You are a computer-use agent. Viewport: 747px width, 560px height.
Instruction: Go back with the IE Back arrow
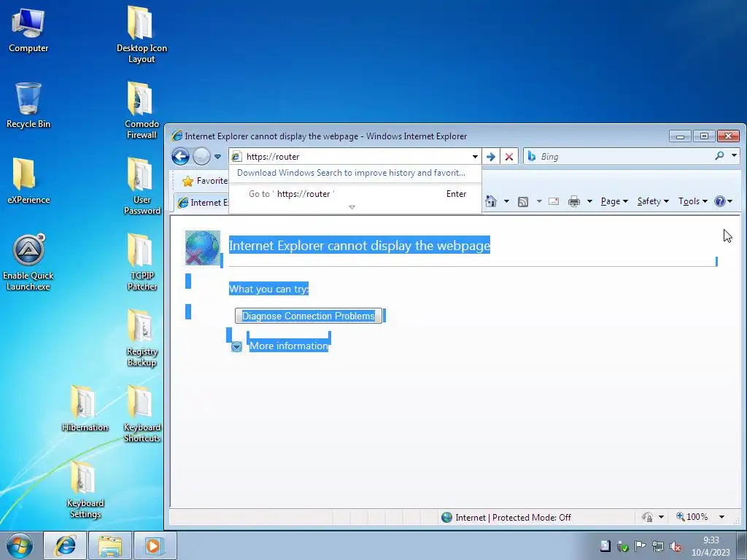(181, 156)
